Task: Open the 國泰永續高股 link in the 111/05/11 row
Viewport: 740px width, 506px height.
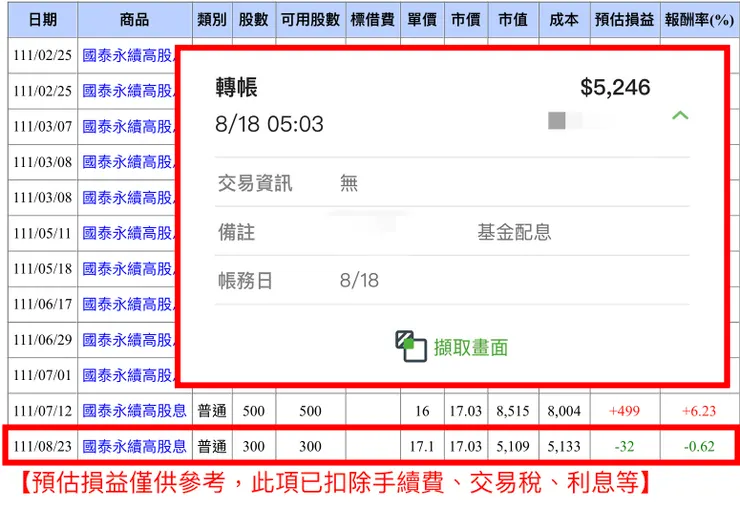Action: pos(128,233)
